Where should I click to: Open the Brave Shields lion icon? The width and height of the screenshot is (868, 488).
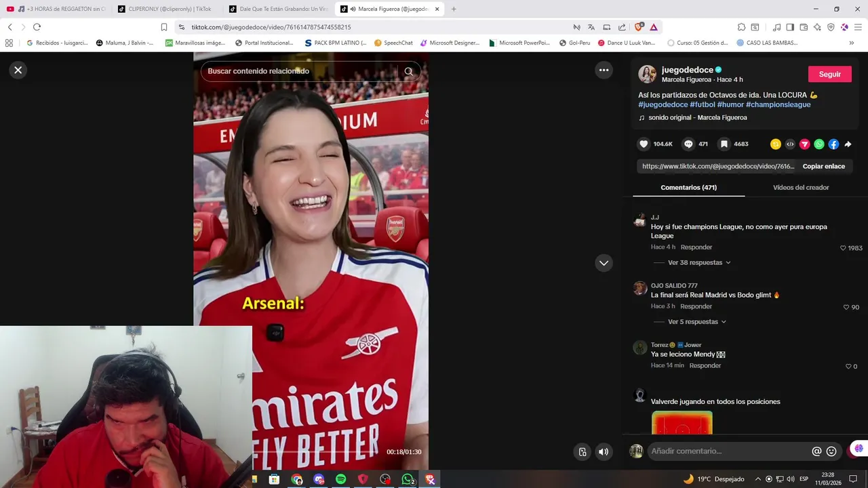click(x=639, y=27)
